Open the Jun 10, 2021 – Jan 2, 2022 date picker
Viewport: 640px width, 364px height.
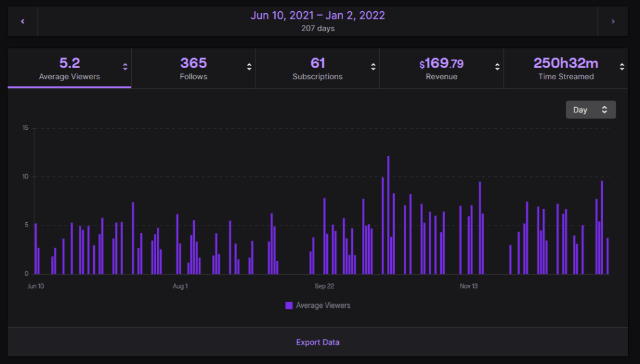(x=317, y=21)
